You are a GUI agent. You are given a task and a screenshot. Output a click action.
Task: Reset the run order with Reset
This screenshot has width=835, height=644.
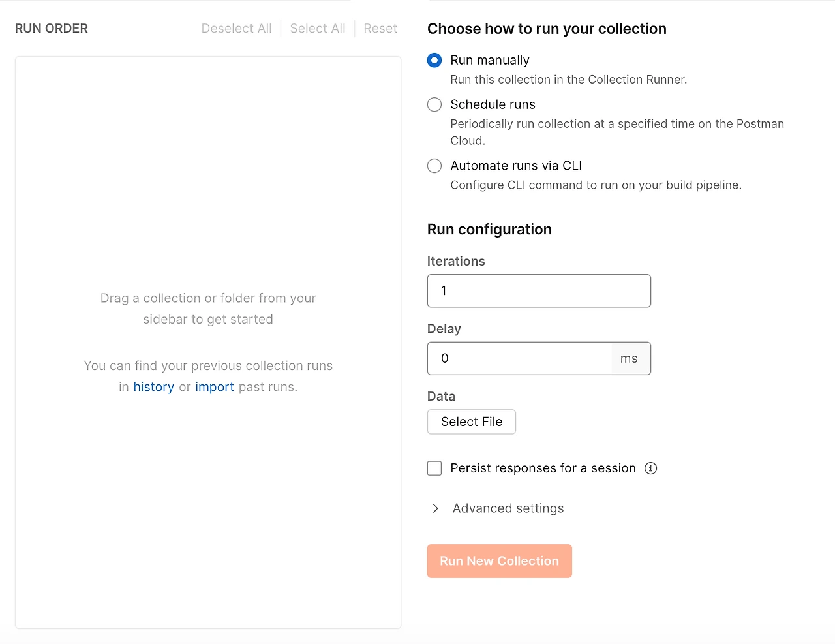(x=380, y=29)
